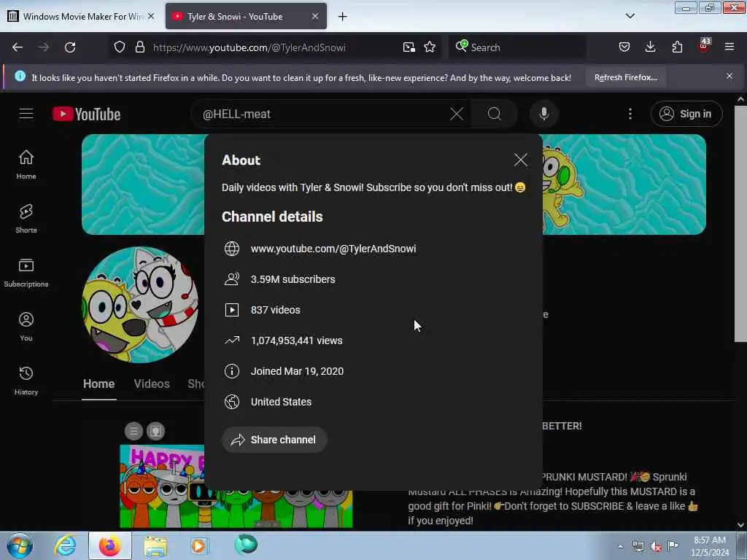
Task: Click the United States location text
Action: [x=281, y=402]
